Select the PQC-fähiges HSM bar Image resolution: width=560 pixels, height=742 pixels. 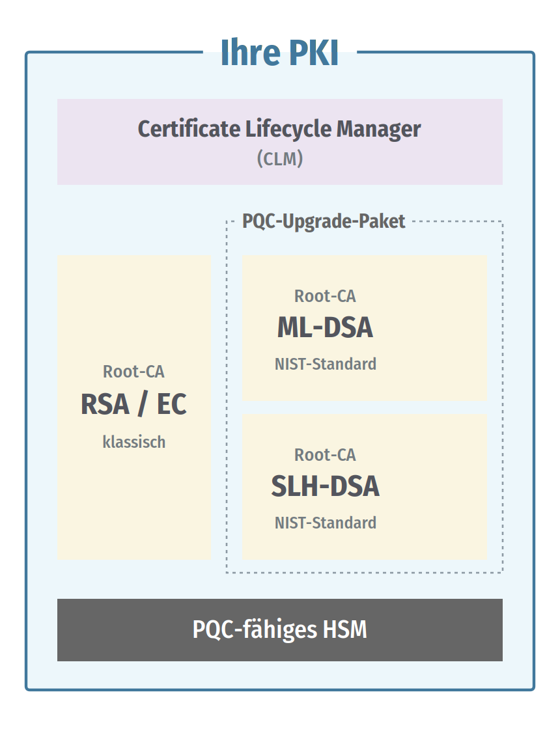[x=280, y=630]
